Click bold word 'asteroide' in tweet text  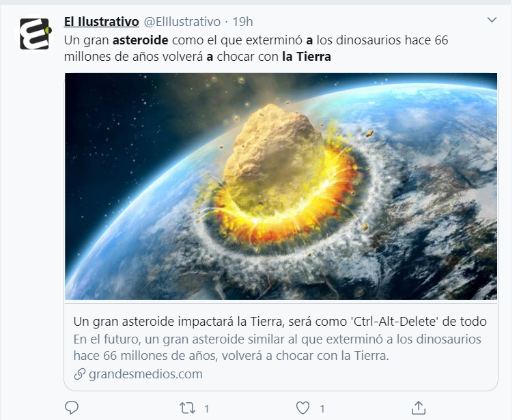tap(141, 40)
